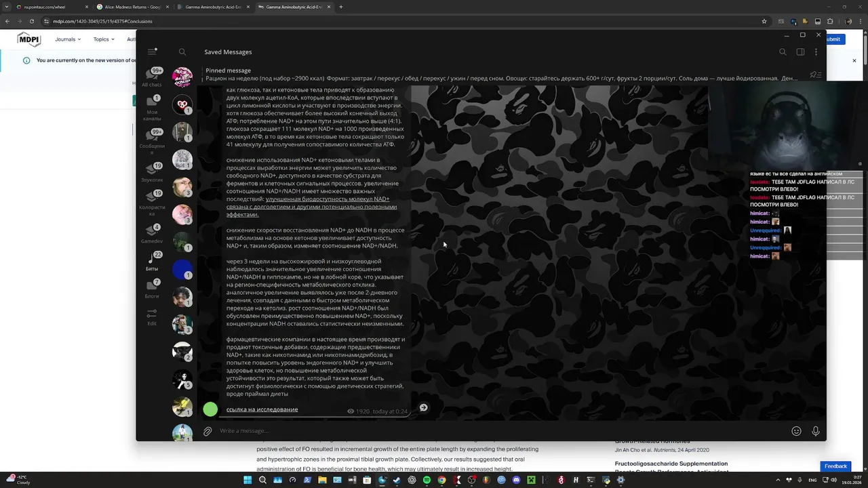The height and width of the screenshot is (488, 868).
Task: Select the Gamedev folder
Action: coord(152,234)
